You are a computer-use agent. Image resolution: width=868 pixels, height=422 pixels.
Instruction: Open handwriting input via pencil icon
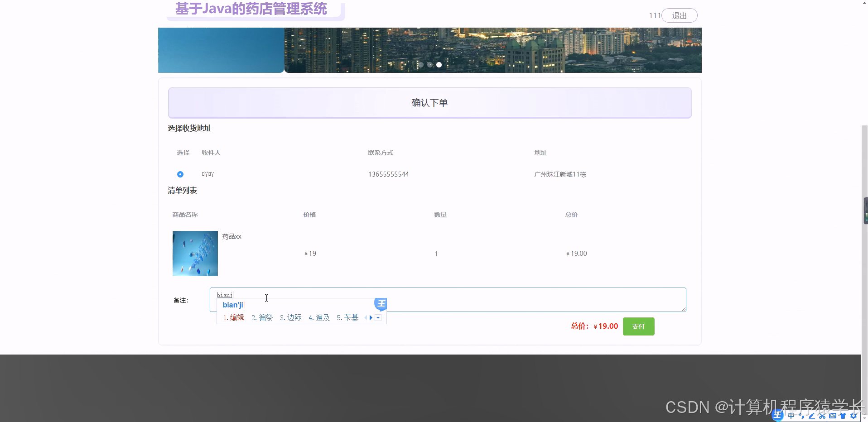811,416
